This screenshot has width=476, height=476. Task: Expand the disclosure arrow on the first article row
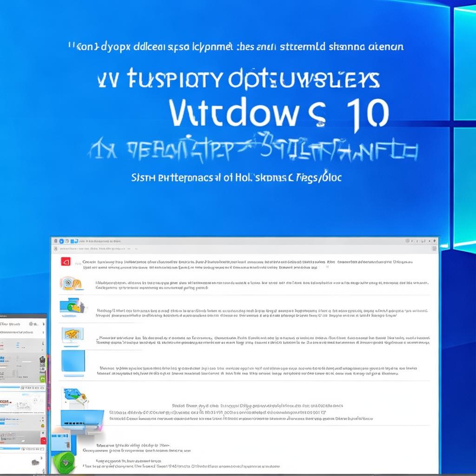pyautogui.click(x=79, y=263)
